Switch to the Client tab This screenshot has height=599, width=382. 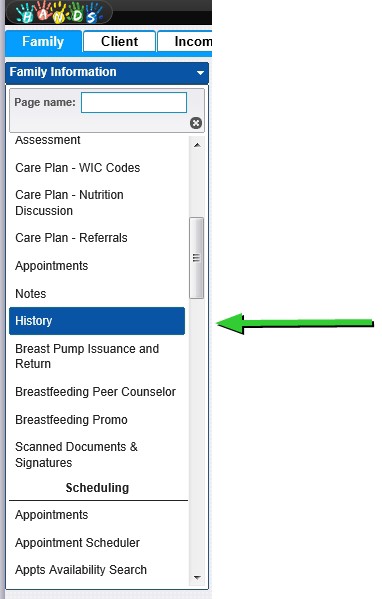coord(120,41)
